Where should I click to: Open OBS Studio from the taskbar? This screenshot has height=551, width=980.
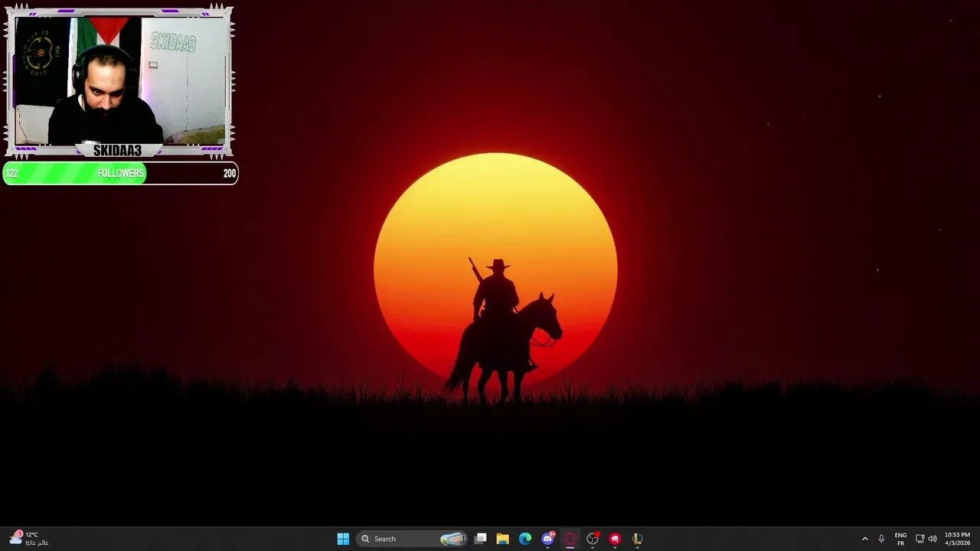click(x=592, y=539)
